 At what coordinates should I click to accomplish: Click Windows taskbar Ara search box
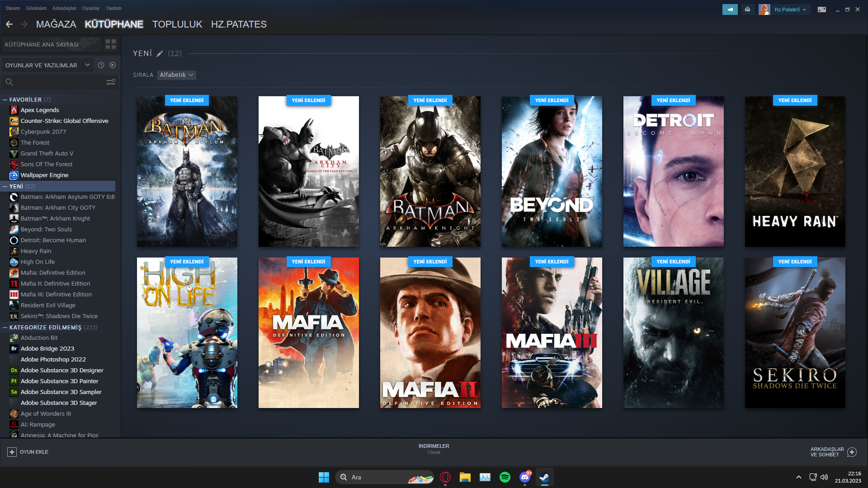(x=385, y=477)
